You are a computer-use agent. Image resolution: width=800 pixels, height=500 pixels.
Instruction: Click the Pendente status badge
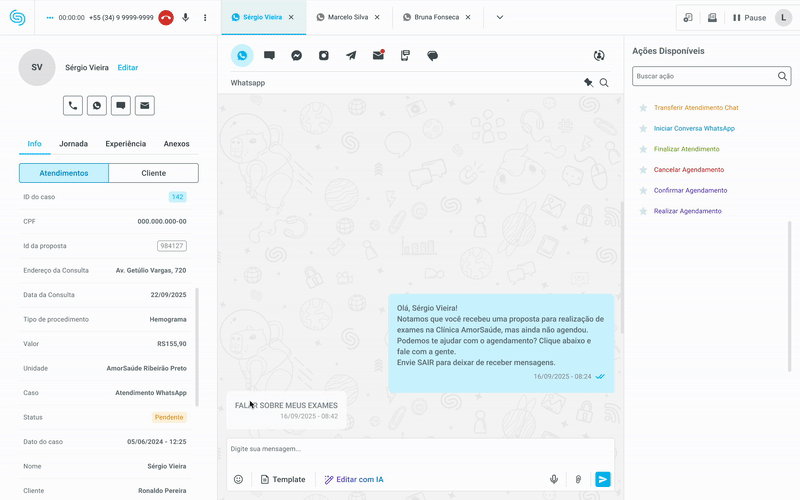[x=169, y=417]
